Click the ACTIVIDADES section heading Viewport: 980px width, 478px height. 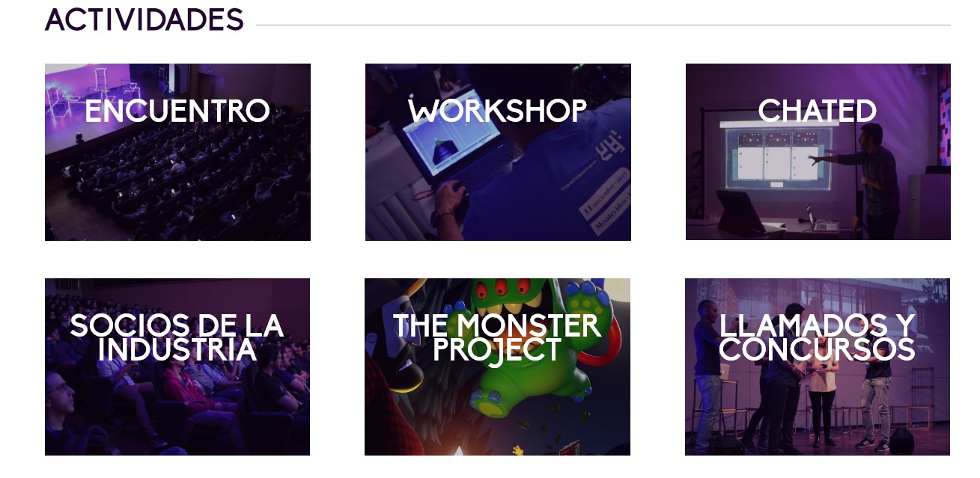click(x=144, y=19)
